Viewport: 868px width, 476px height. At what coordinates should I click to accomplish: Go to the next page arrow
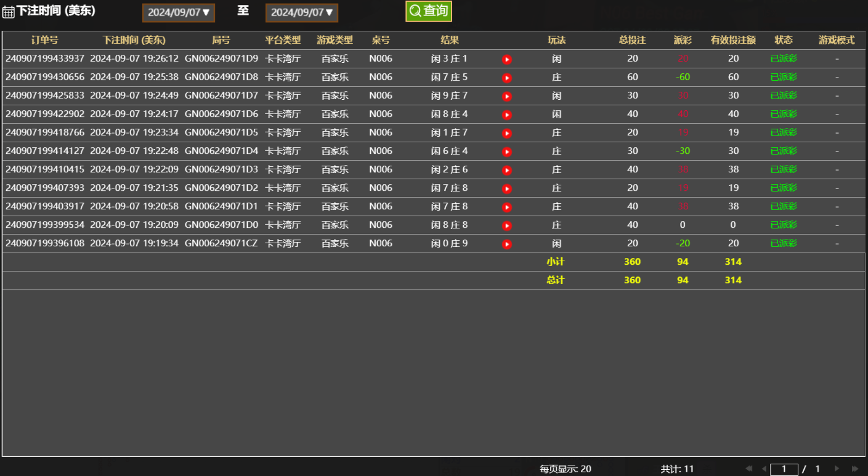point(837,469)
